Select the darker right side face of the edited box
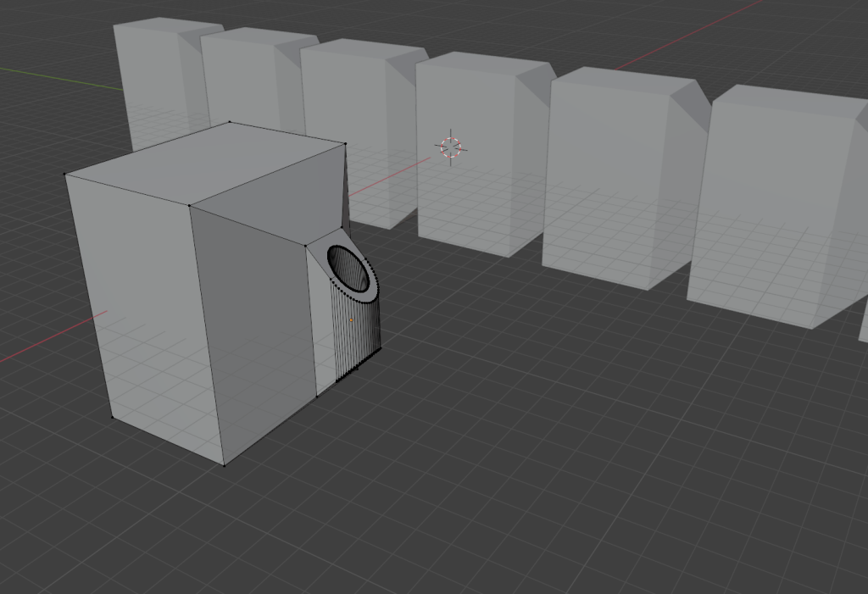 (x=254, y=330)
